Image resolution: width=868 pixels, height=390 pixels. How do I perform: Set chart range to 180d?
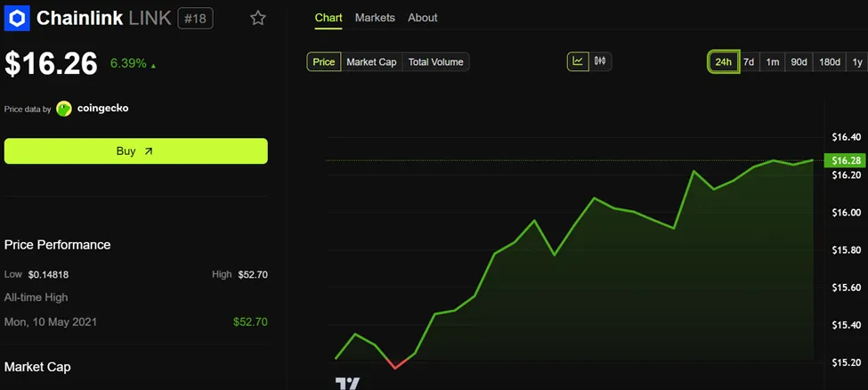coord(829,61)
